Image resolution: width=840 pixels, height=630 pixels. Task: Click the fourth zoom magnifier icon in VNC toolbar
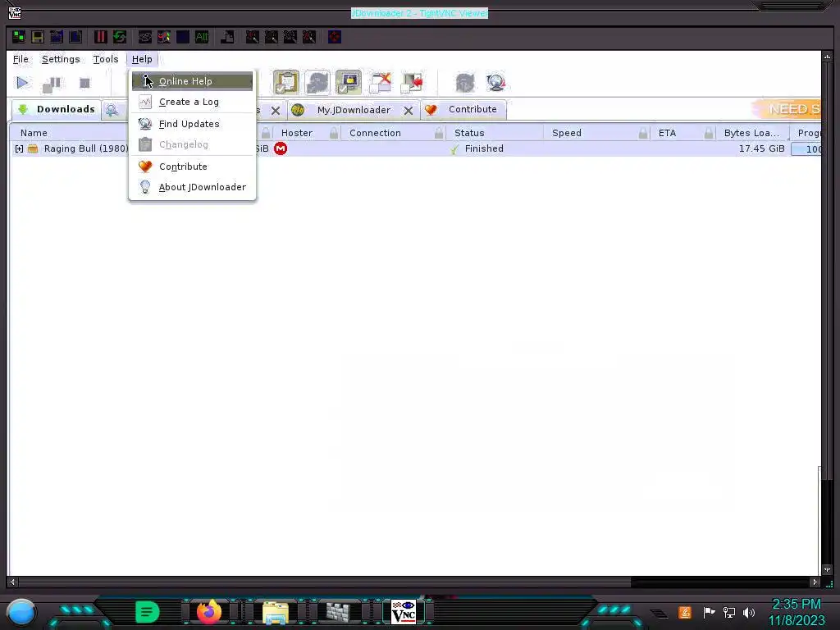(x=309, y=37)
